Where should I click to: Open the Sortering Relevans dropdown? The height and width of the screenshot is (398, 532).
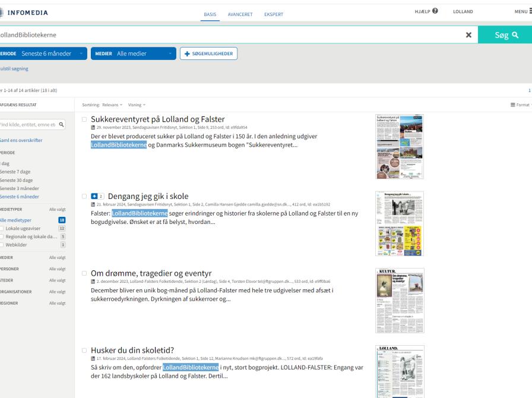[x=112, y=105]
